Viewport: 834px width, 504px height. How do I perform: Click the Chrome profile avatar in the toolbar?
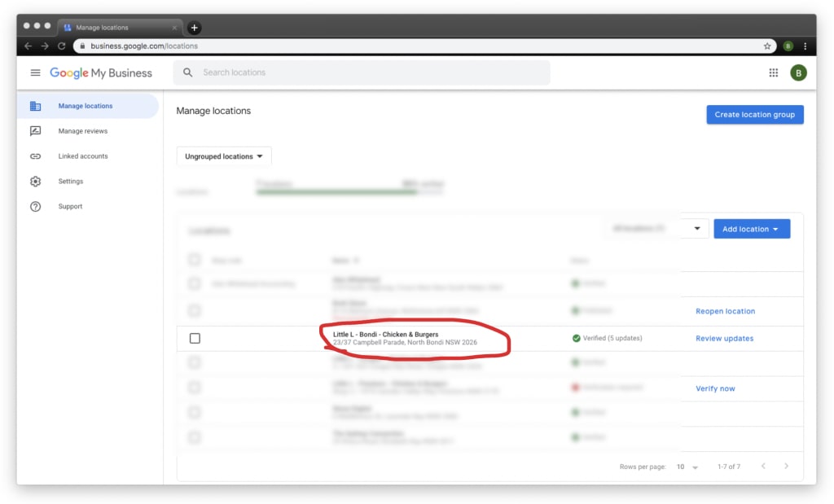(x=788, y=46)
